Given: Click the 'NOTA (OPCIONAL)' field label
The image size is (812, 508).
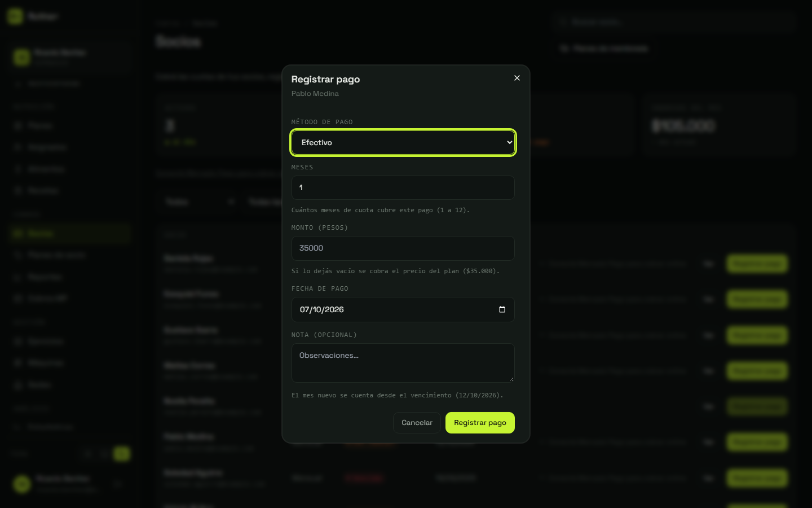Looking at the screenshot, I should click(324, 335).
